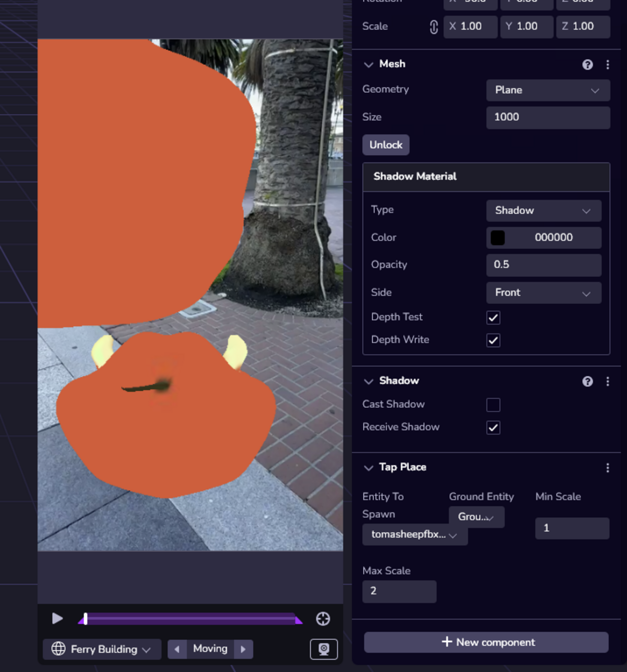Viewport: 627px width, 672px height.
Task: Select previous simulator sequence arrow
Action: (x=177, y=649)
